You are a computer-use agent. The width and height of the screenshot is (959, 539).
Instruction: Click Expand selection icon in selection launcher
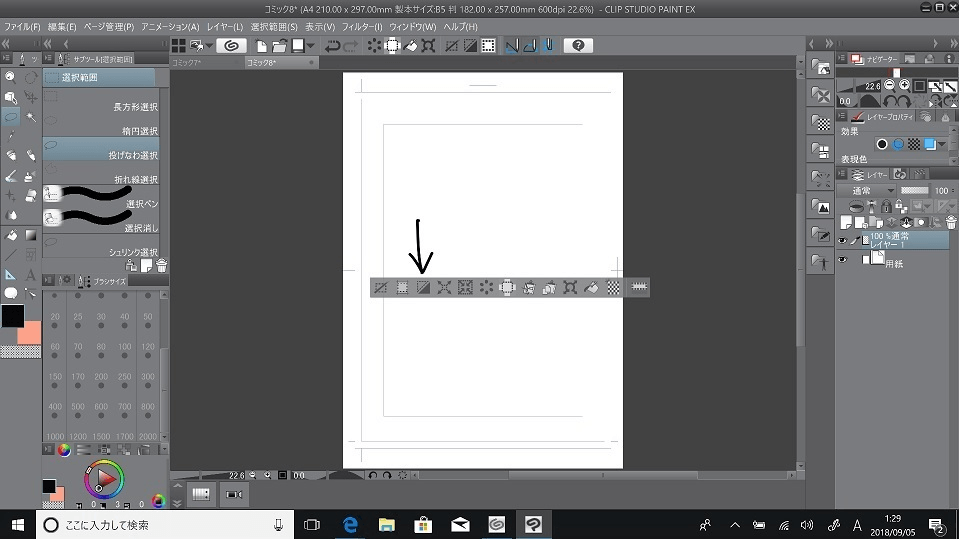[444, 287]
